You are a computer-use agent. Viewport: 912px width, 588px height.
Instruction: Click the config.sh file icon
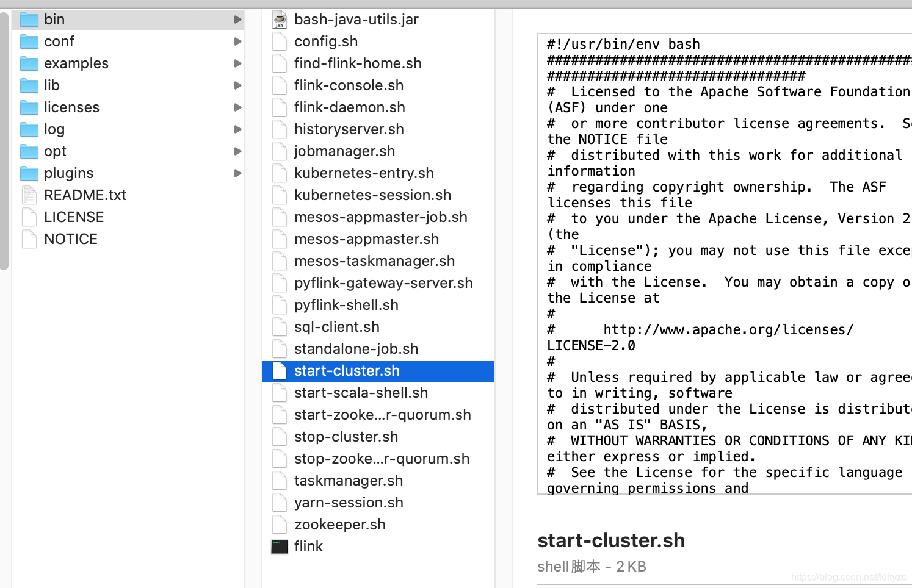(x=280, y=41)
